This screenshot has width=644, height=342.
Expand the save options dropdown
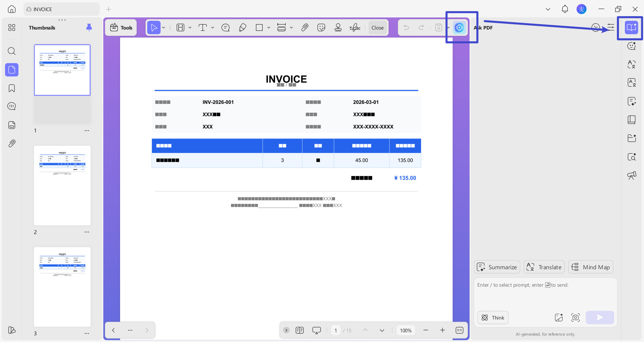click(x=448, y=27)
